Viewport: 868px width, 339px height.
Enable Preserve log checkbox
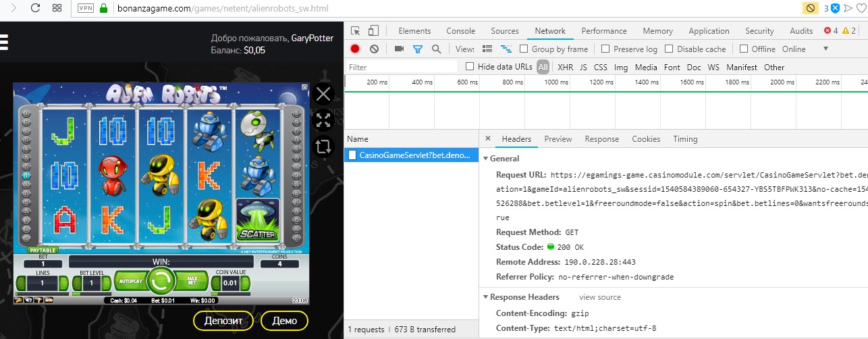point(605,49)
